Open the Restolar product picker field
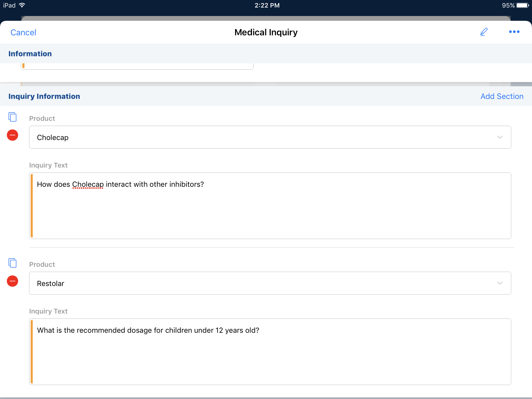 point(260,283)
